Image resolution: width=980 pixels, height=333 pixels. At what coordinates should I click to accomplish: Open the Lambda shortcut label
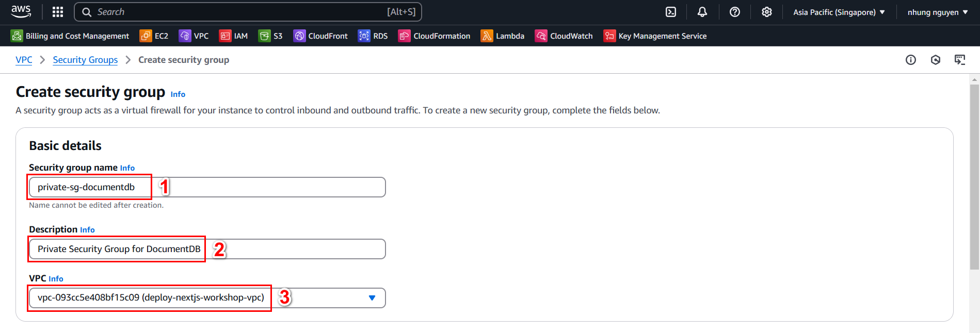[510, 36]
